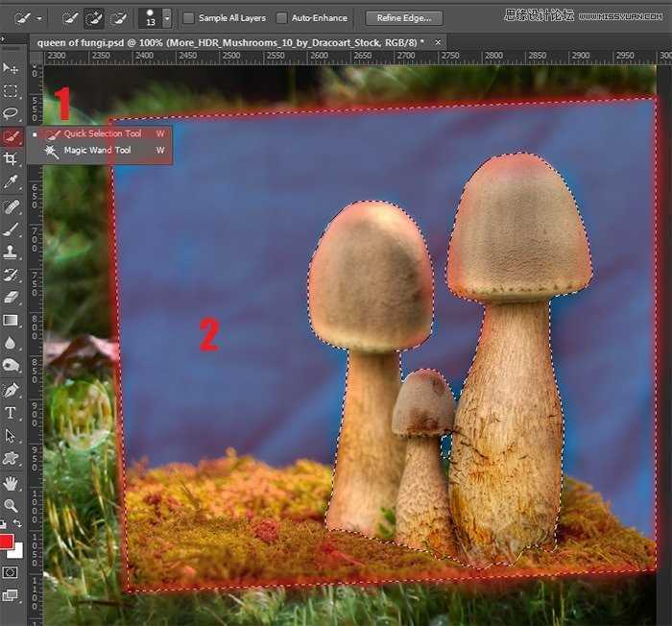Choose the Zoom tool in toolbar

(x=11, y=505)
